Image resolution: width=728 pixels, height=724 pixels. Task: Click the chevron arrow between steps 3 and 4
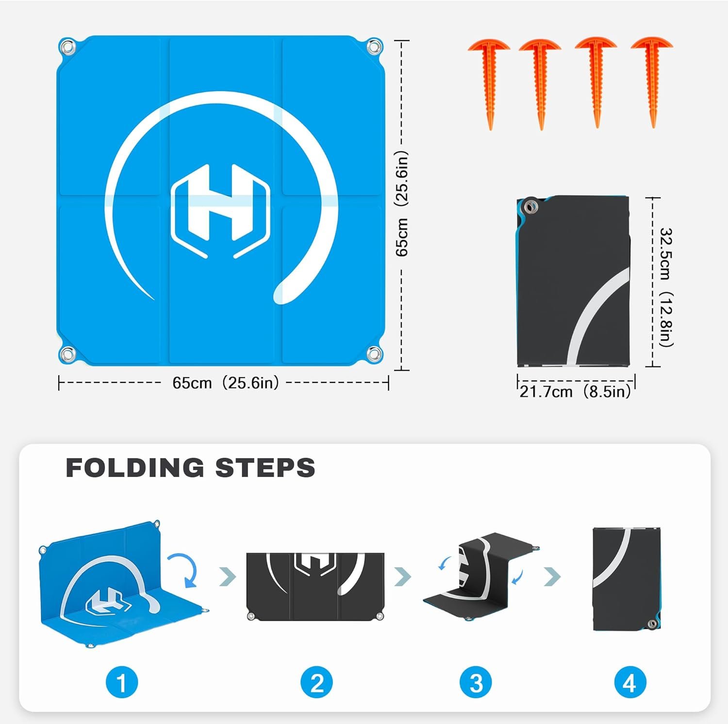pos(552,576)
